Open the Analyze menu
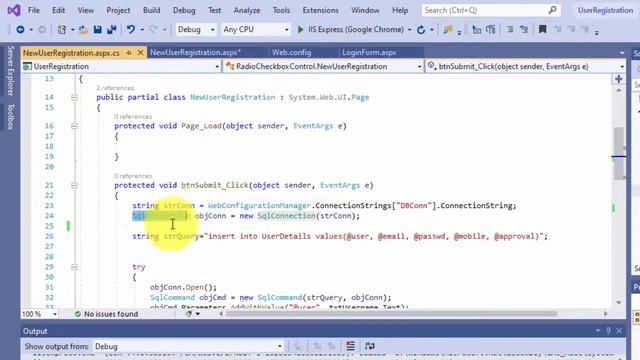Image resolution: width=640 pixels, height=360 pixels. [247, 10]
